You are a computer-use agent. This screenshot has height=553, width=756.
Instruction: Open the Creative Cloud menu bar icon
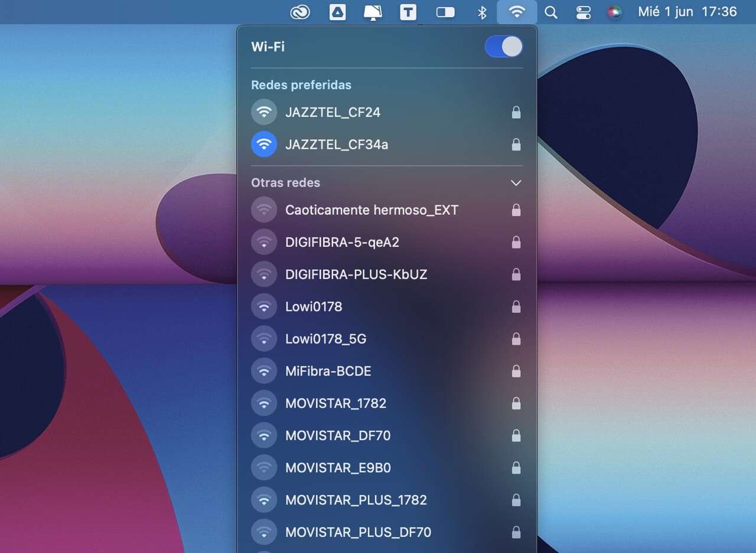[300, 12]
